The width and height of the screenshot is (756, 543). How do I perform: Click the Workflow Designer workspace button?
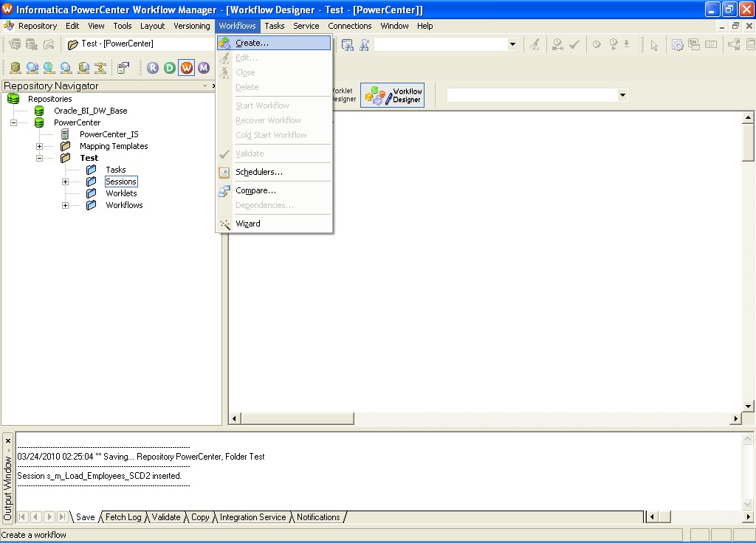pos(393,95)
